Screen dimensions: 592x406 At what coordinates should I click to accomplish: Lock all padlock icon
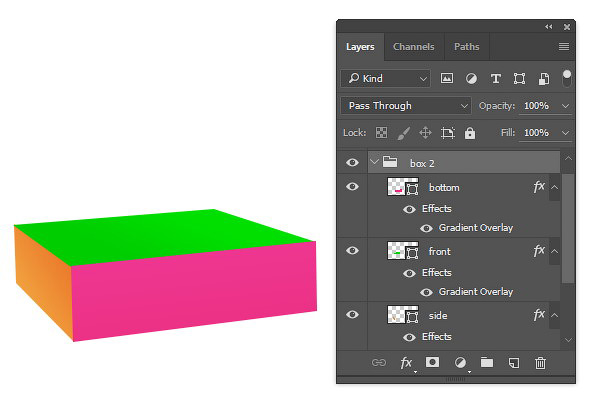point(470,133)
